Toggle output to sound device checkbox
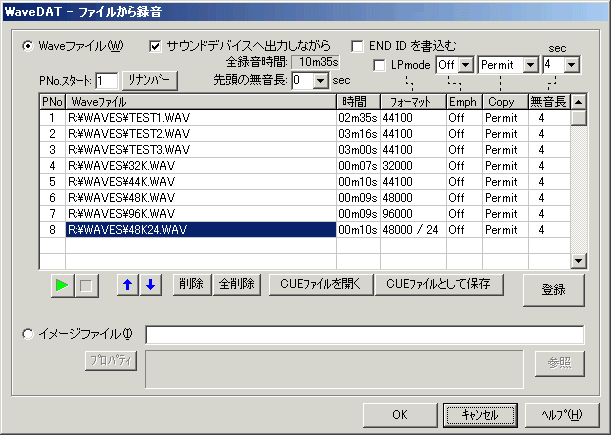611x435 pixels. 155,45
